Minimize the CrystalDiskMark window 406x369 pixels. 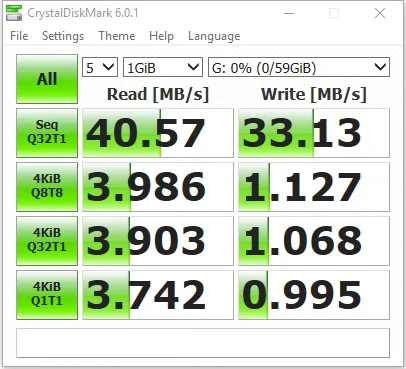[x=289, y=13]
